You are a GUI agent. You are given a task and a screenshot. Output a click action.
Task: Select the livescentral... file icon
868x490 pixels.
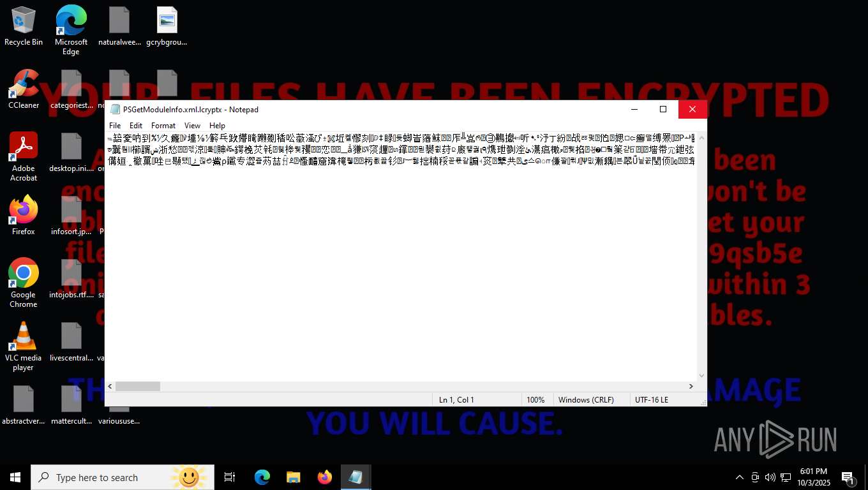pyautogui.click(x=71, y=342)
